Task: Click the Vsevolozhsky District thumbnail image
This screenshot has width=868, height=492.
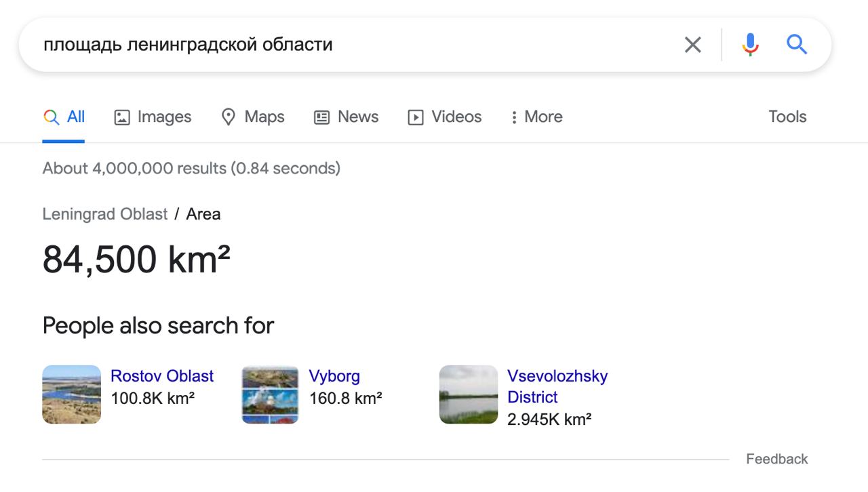Action: pos(469,394)
